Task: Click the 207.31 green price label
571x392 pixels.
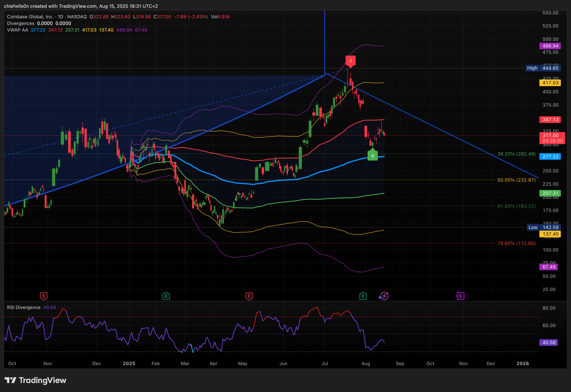Action: pos(550,193)
